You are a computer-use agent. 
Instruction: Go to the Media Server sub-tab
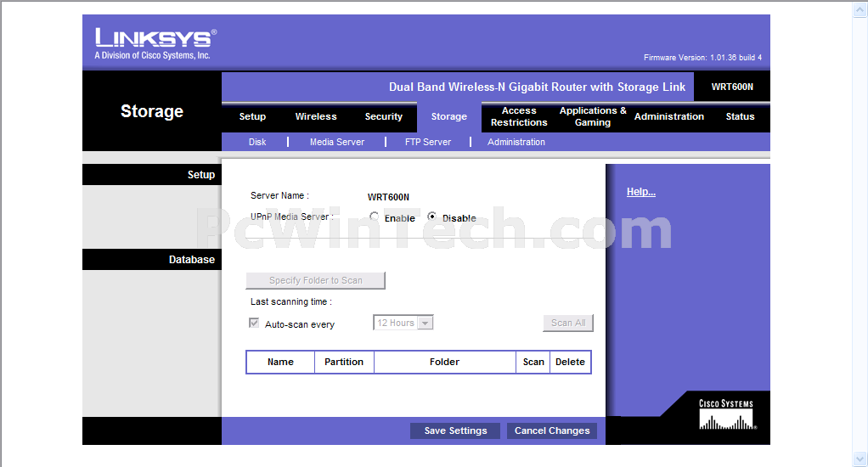(337, 142)
